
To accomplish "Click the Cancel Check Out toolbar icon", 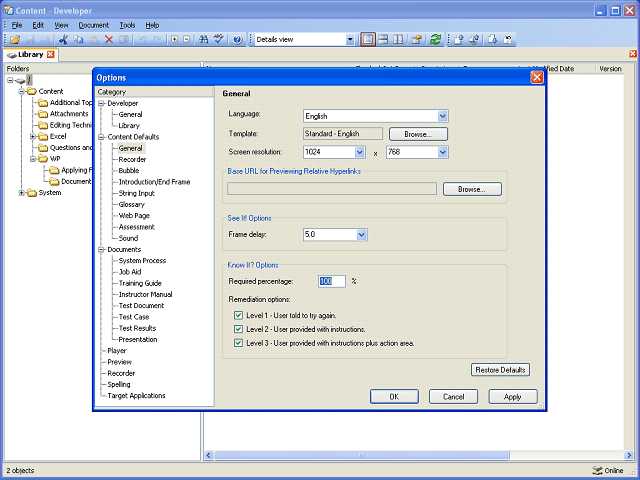I will (x=508, y=40).
